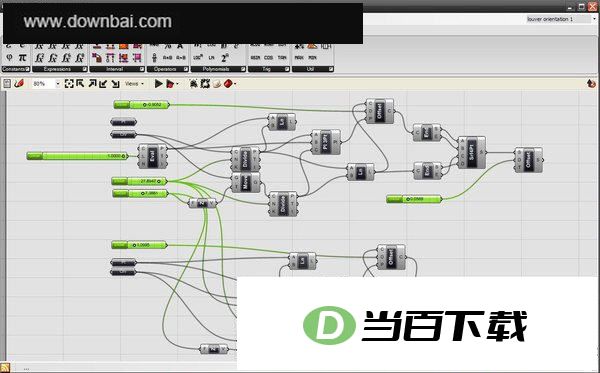Click the lower-right arrow navigation icon
Screen dimensions: 600x373
click(115, 84)
